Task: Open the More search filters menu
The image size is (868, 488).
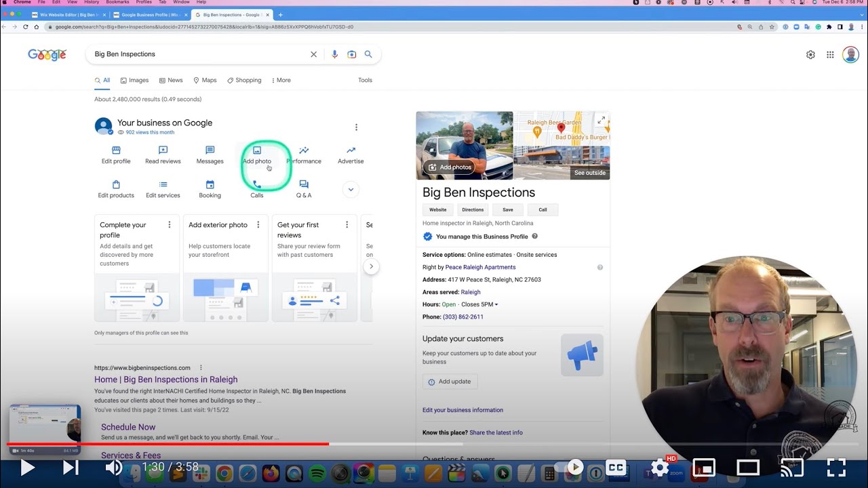Action: point(281,80)
